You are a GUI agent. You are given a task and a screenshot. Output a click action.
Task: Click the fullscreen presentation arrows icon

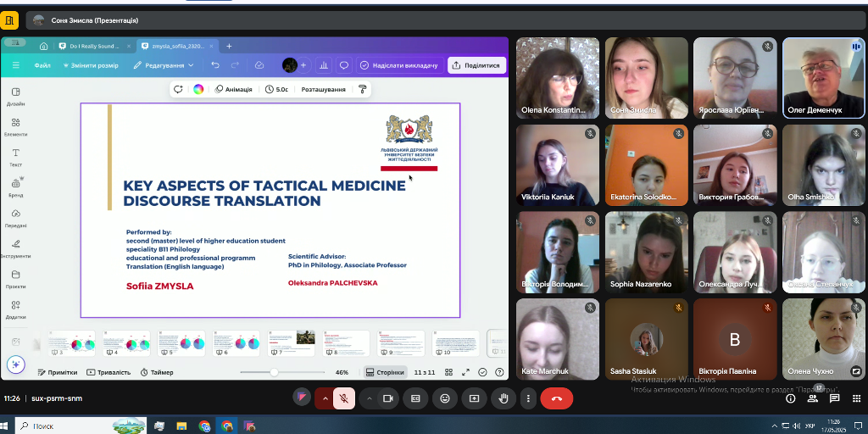465,372
